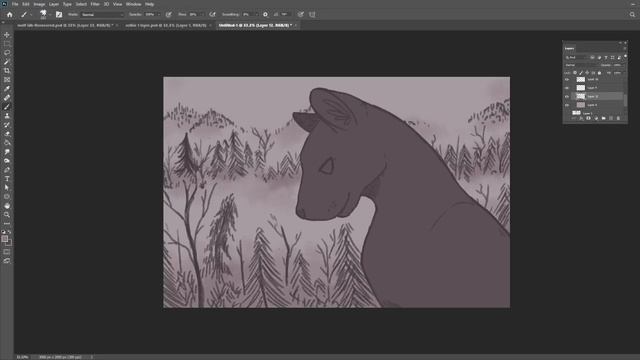The width and height of the screenshot is (640, 360).
Task: Select the Frame tool
Action: coord(7,80)
